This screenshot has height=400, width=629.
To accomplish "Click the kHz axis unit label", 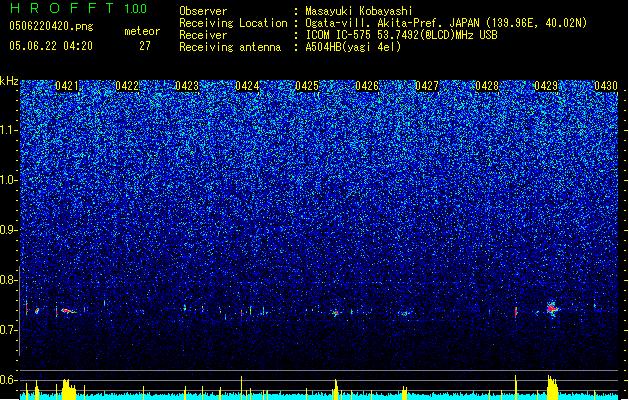I will pos(9,81).
